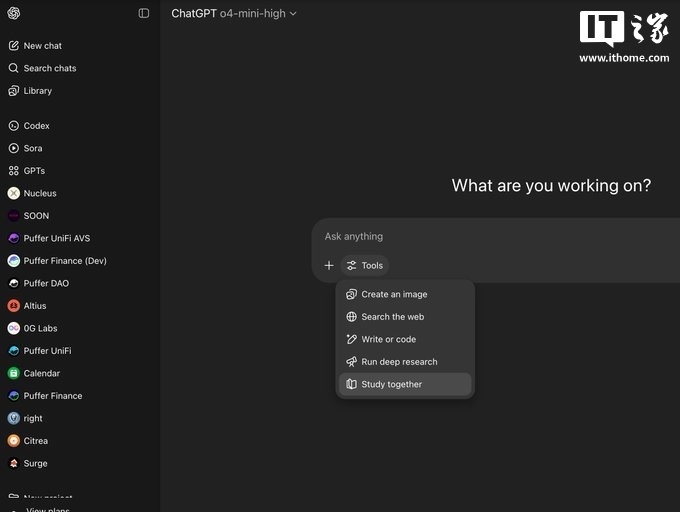Open the Nucleus GPT
Viewport: 680px width, 512px height.
(40, 193)
